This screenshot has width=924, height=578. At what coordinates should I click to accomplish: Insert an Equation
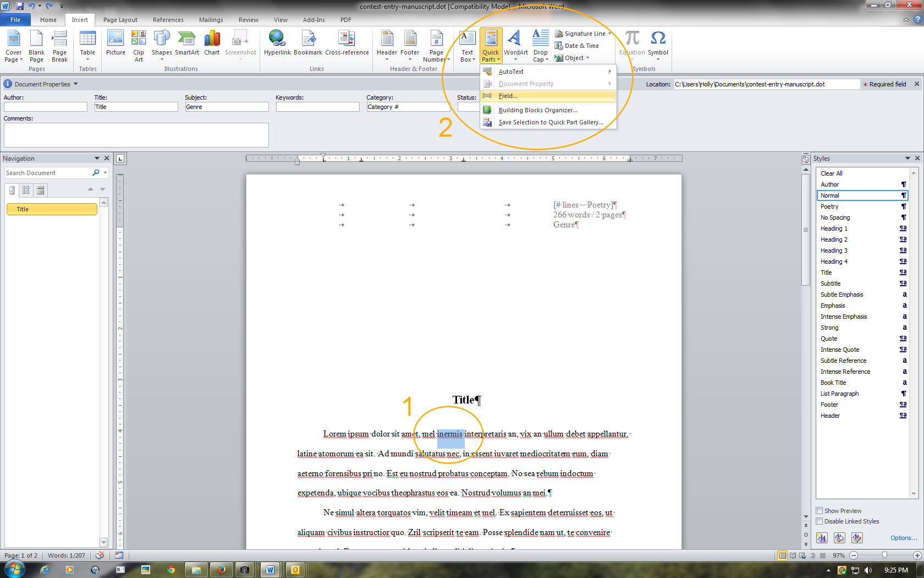click(x=631, y=45)
